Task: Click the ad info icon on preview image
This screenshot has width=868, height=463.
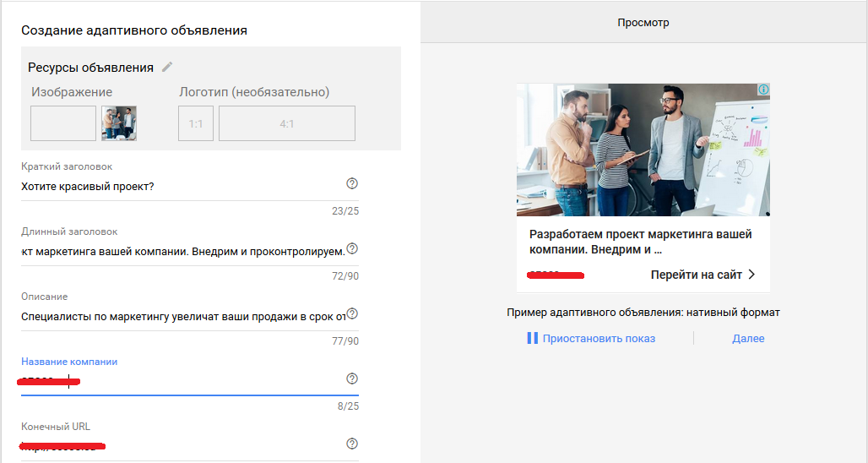Action: pyautogui.click(x=763, y=90)
